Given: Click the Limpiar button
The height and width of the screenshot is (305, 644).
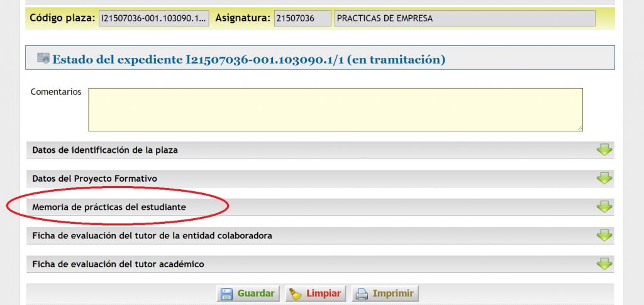Looking at the screenshot, I should point(316,294).
